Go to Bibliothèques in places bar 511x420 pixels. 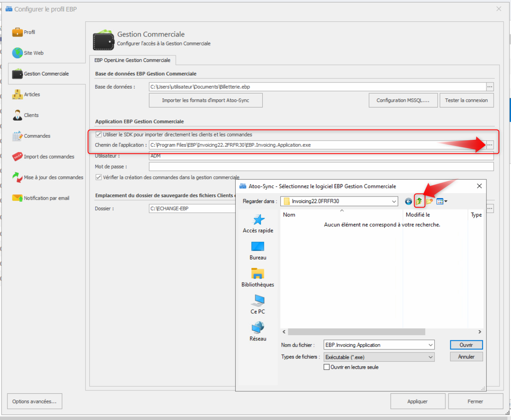(x=258, y=278)
